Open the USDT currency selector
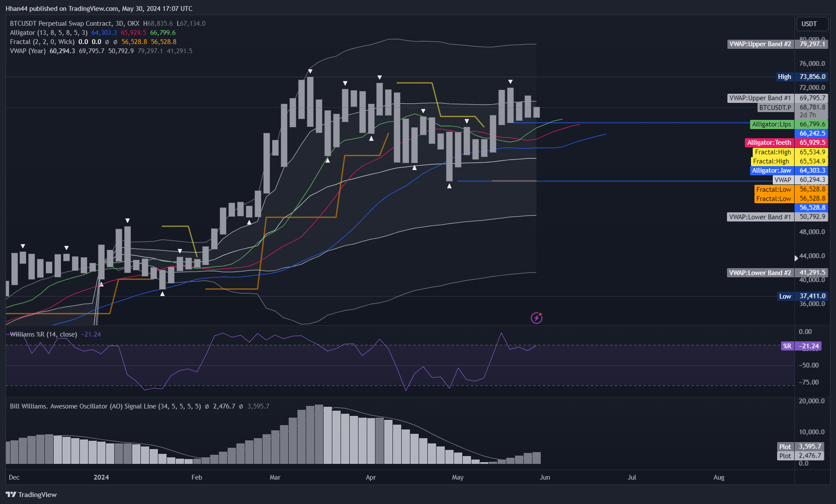The image size is (836, 504). (x=811, y=24)
